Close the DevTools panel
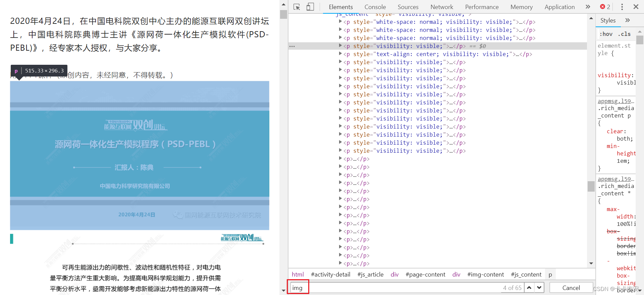The height and width of the screenshot is (295, 644). (636, 7)
